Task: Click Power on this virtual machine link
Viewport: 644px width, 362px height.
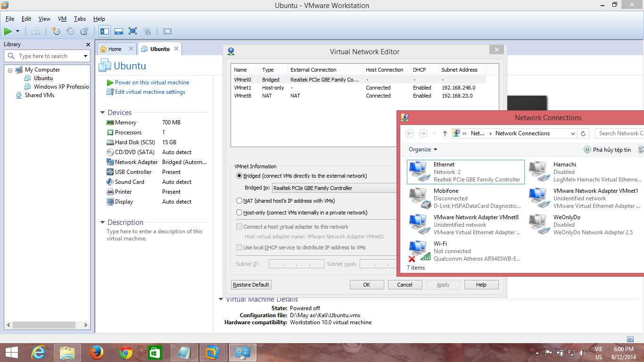Action: tap(152, 82)
